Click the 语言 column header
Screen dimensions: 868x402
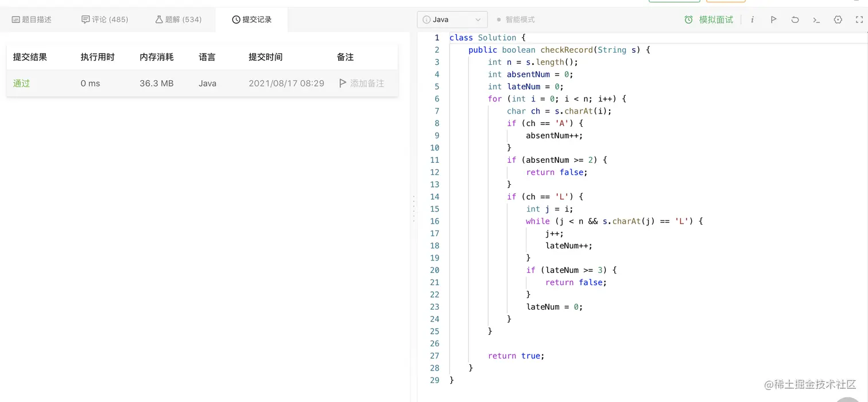207,57
